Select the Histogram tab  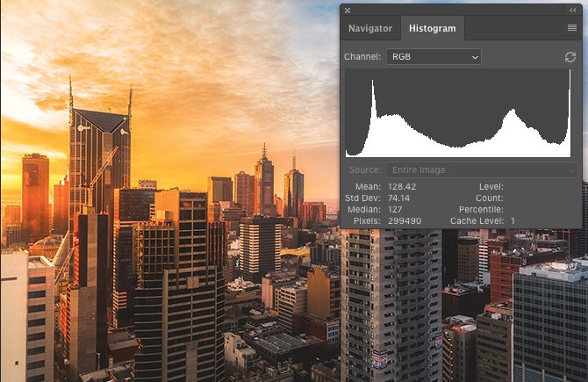433,28
